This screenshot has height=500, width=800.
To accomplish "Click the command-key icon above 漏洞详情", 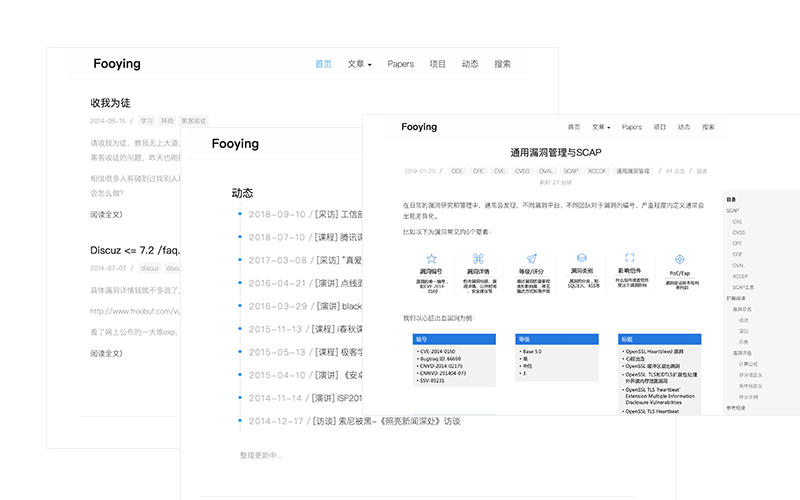I will coord(478,258).
